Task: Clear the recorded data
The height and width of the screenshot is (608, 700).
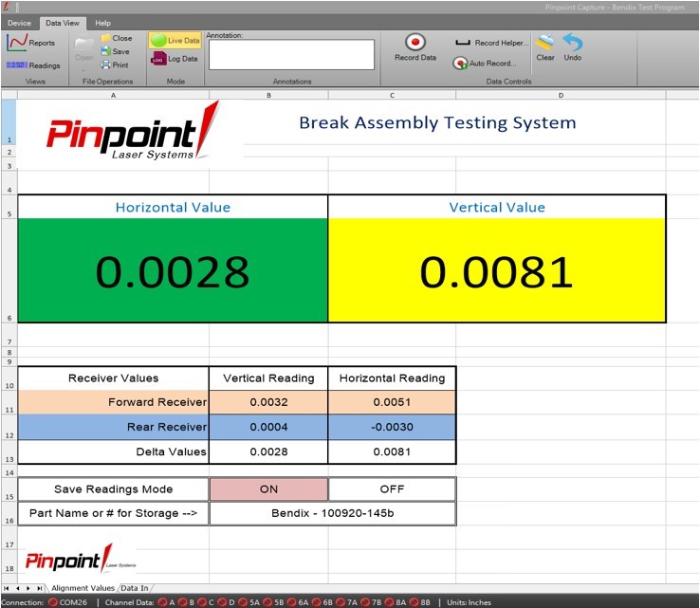Action: (545, 47)
